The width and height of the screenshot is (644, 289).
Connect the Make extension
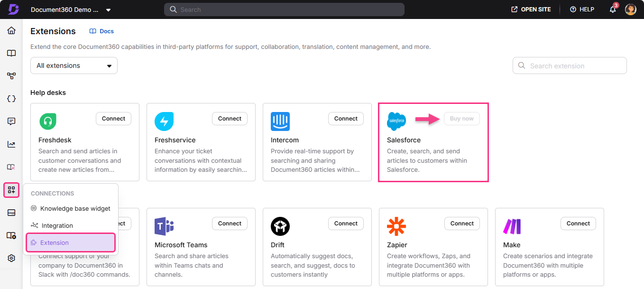[579, 224]
